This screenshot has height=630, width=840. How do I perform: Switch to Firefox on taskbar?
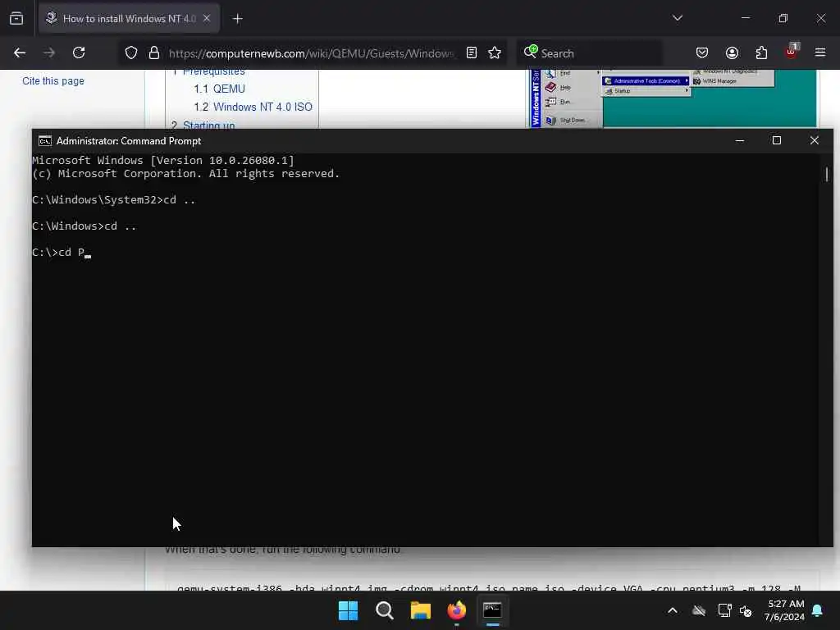pyautogui.click(x=456, y=610)
